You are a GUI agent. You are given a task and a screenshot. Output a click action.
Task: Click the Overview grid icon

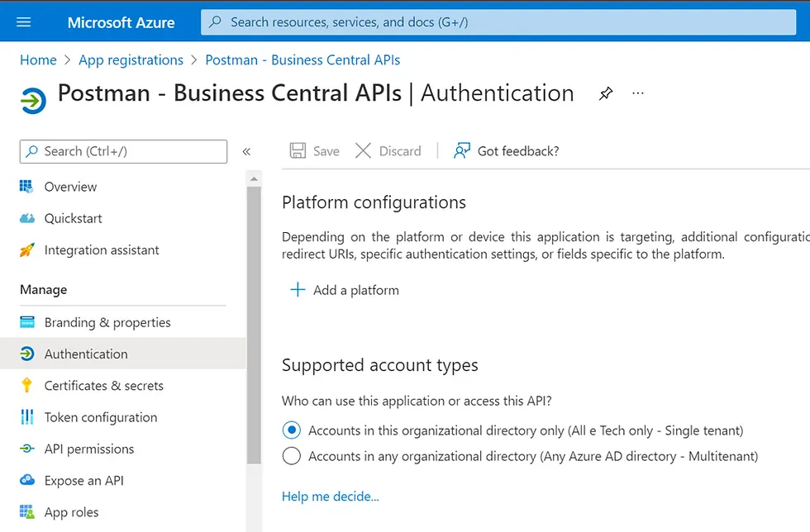[x=26, y=187]
